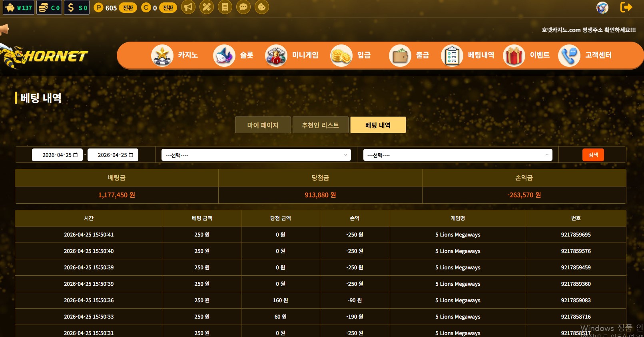Click the receipt list icon
The height and width of the screenshot is (337, 644).
tap(225, 7)
